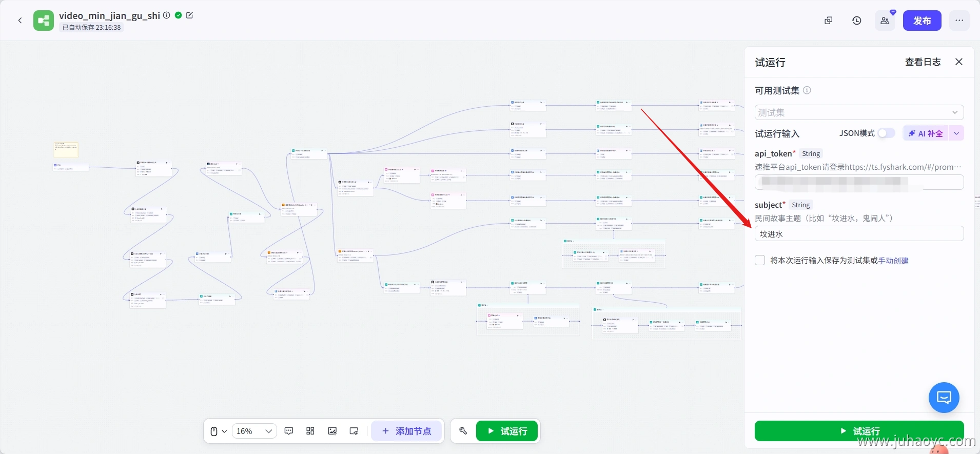Click the blue 发布 publish button
The width and height of the screenshot is (980, 454).
tap(922, 21)
